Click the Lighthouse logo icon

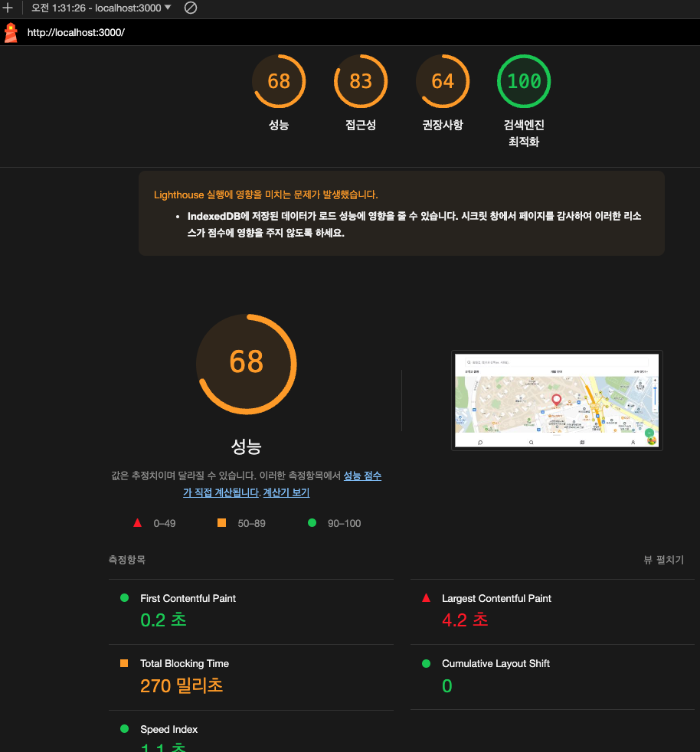pyautogui.click(x=11, y=33)
